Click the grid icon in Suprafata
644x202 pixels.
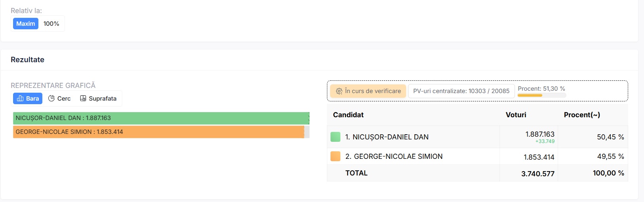(83, 99)
